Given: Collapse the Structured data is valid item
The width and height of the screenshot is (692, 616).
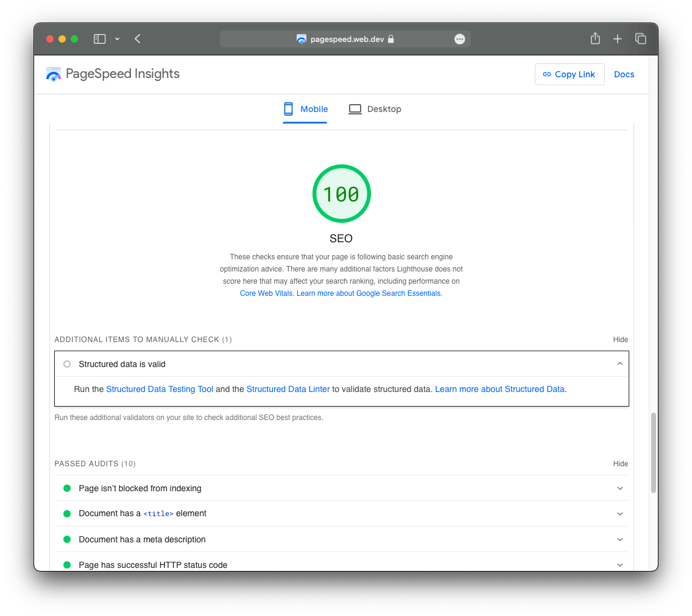Looking at the screenshot, I should tap(620, 364).
